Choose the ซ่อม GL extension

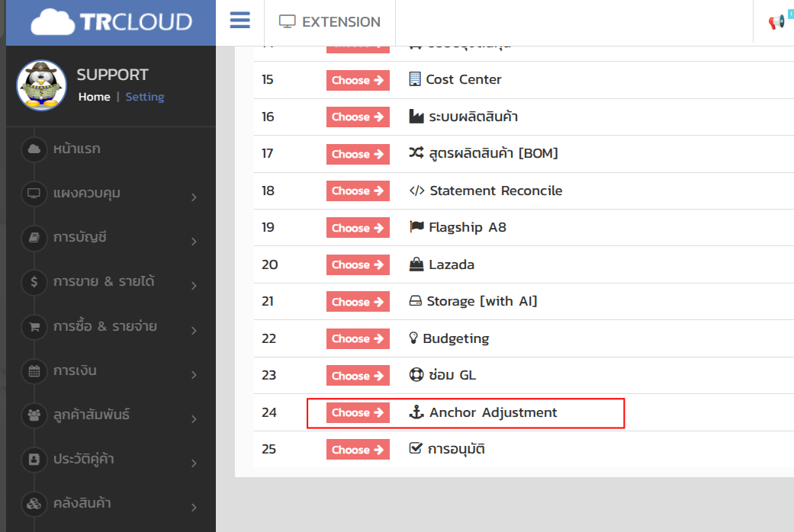tap(358, 376)
